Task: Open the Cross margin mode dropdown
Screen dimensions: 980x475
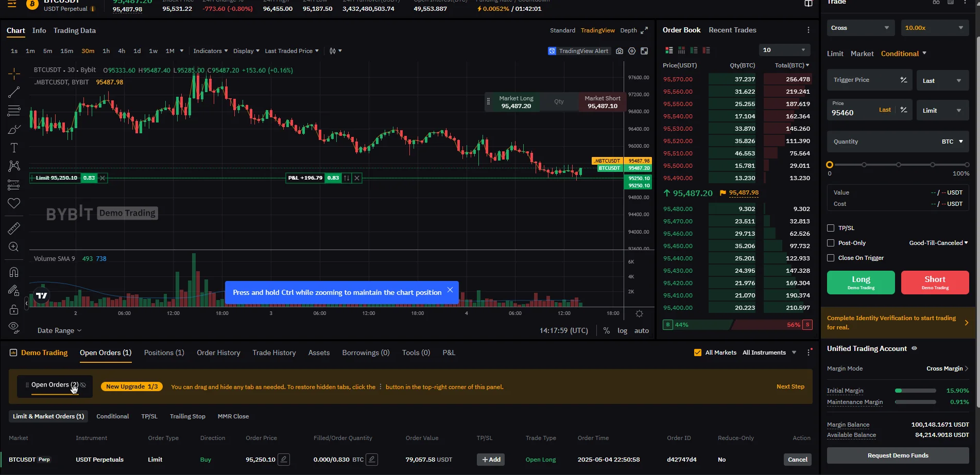Action: pos(861,28)
